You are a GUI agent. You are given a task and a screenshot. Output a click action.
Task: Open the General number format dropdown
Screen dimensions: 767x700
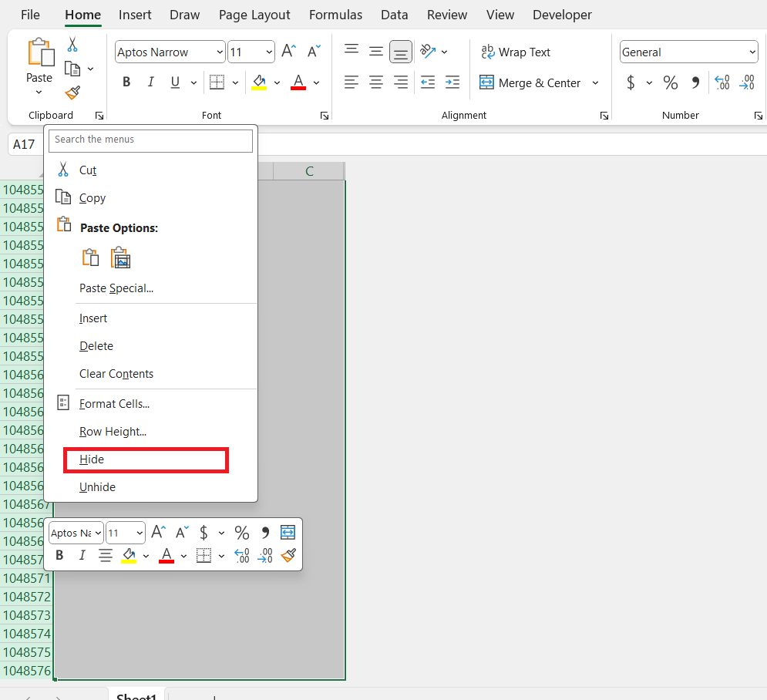click(x=752, y=52)
